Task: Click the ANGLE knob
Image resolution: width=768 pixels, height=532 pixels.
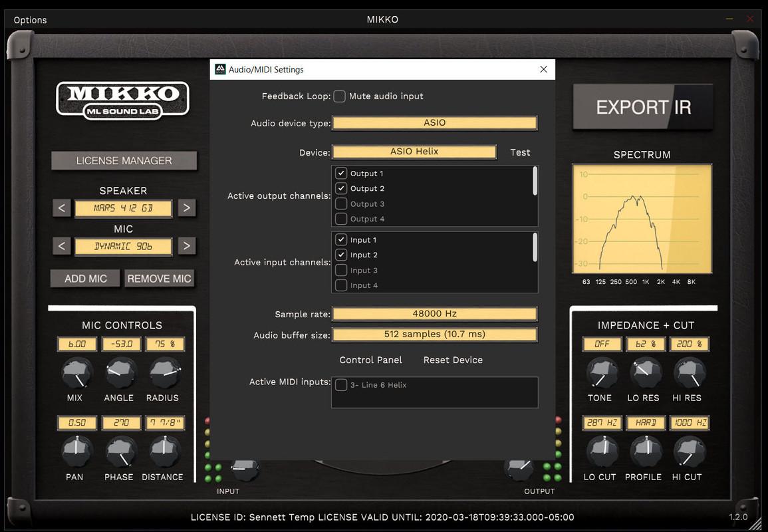Action: [x=120, y=373]
